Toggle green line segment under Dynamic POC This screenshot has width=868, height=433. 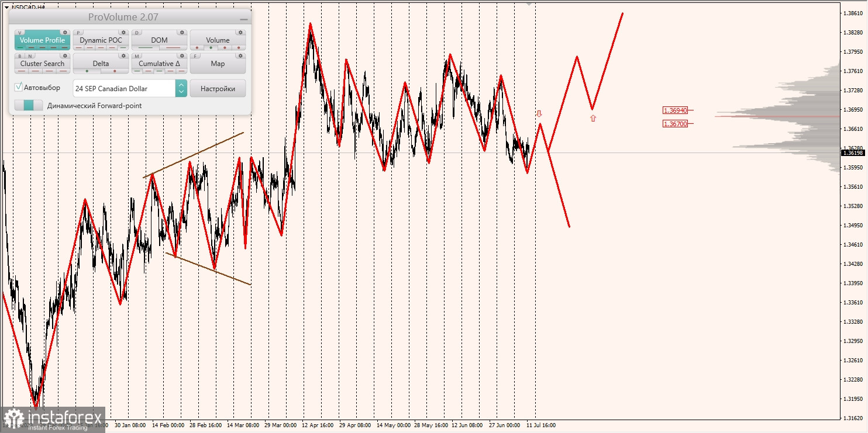pyautogui.click(x=123, y=47)
